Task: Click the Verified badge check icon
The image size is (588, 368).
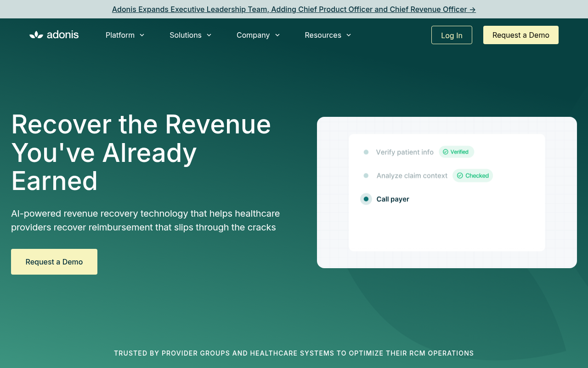Action: [445, 152]
